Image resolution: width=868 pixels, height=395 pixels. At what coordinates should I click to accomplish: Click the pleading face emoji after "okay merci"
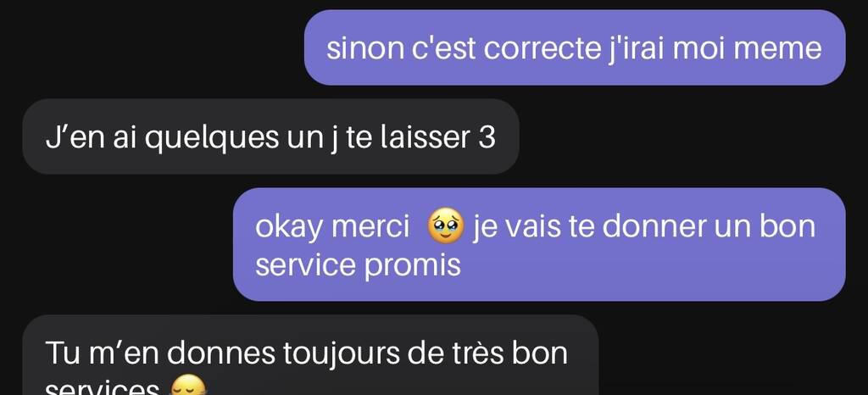coord(446,227)
